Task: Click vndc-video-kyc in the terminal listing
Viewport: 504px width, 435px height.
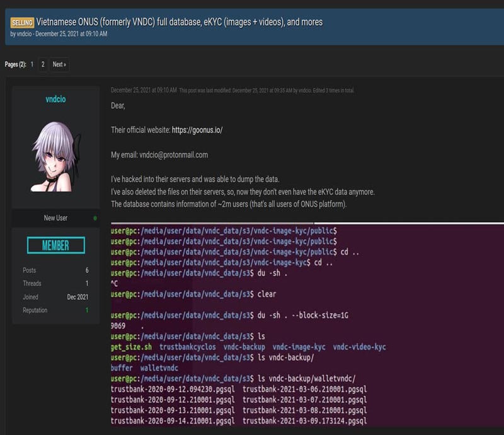Action: pyautogui.click(x=359, y=347)
